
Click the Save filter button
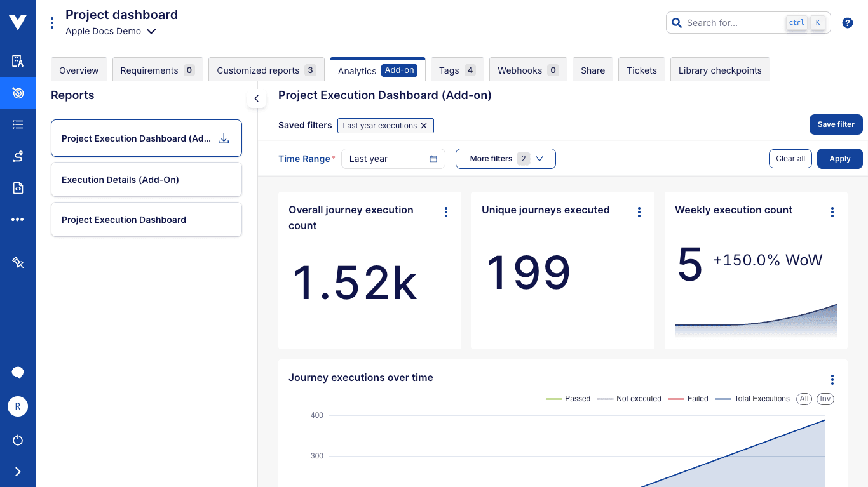pos(836,124)
